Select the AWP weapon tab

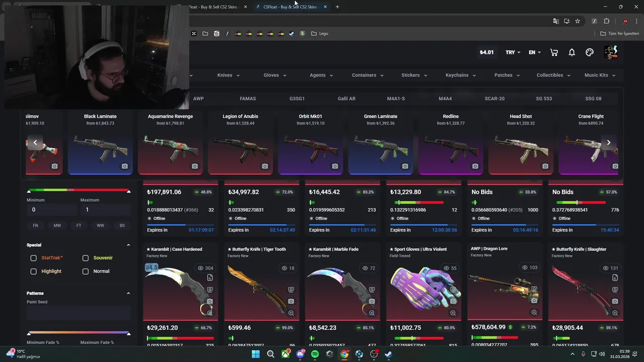click(199, 99)
